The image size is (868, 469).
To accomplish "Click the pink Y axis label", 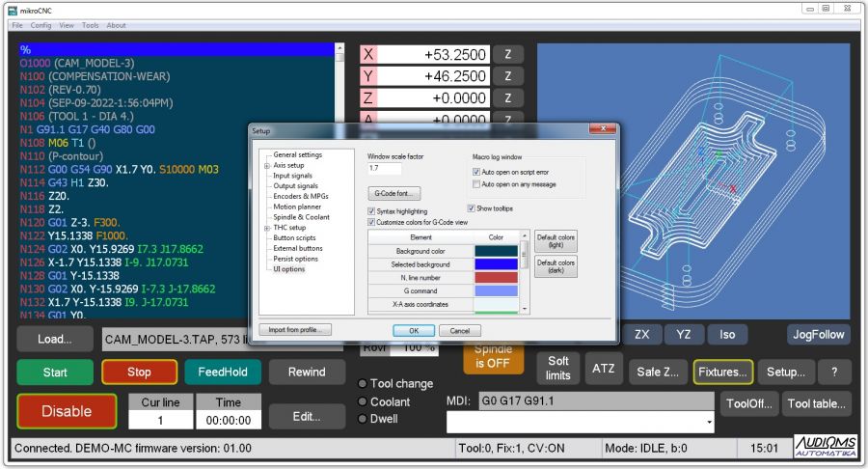I will click(x=368, y=76).
